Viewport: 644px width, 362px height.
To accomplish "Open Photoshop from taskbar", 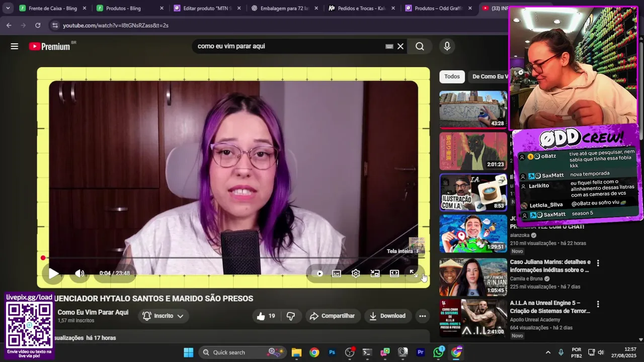I will (x=332, y=352).
